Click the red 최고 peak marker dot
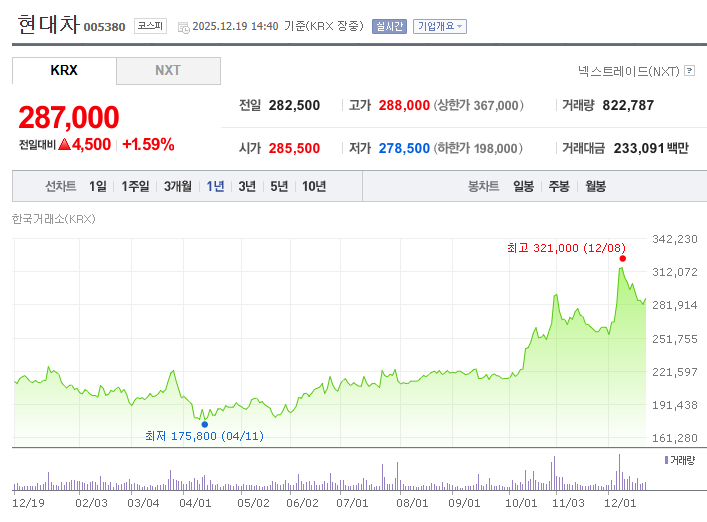 (623, 258)
